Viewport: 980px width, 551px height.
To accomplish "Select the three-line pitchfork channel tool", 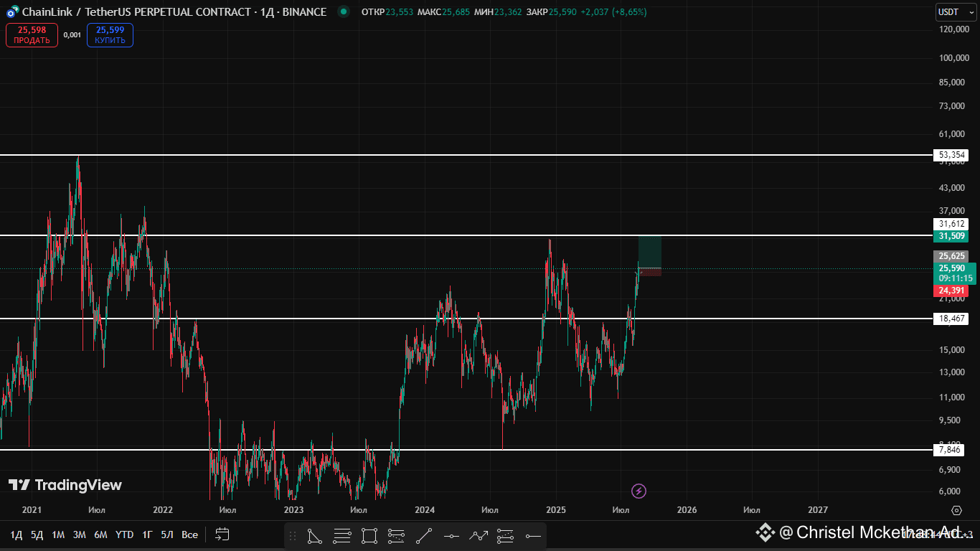I will pos(506,536).
